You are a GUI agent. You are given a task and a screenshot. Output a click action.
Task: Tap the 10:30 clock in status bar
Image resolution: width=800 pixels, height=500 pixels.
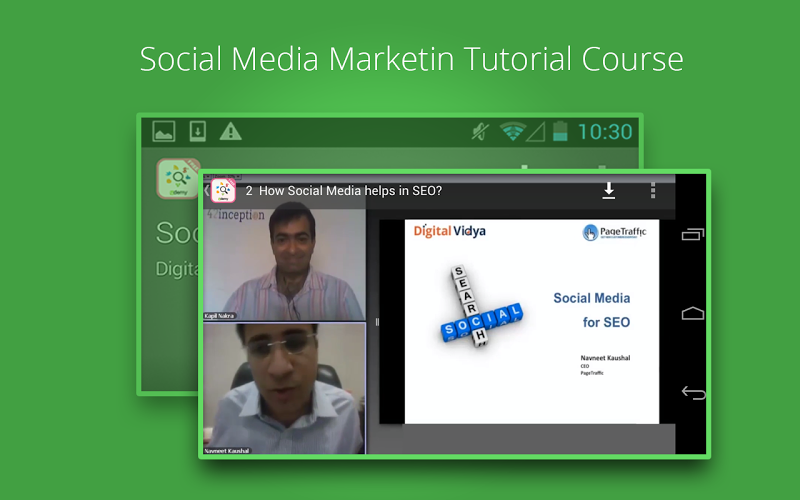605,132
